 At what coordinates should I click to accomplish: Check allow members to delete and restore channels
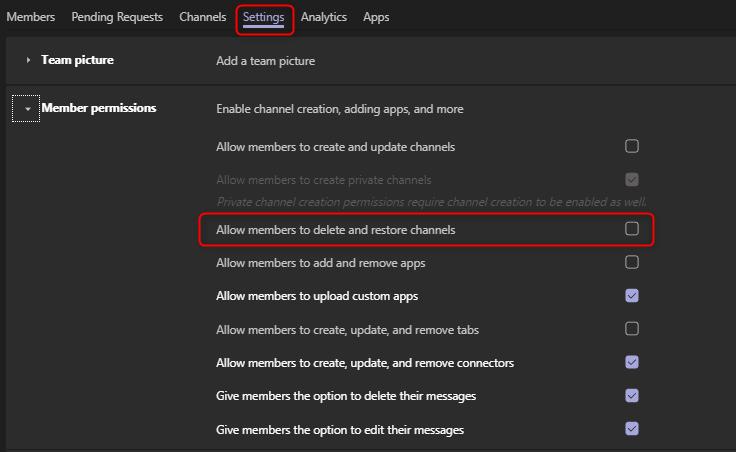(x=632, y=229)
